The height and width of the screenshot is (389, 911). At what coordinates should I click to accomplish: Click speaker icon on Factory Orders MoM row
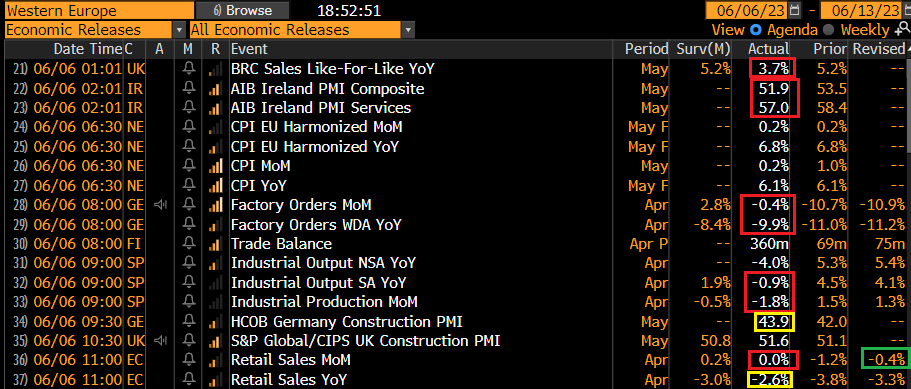pyautogui.click(x=160, y=205)
